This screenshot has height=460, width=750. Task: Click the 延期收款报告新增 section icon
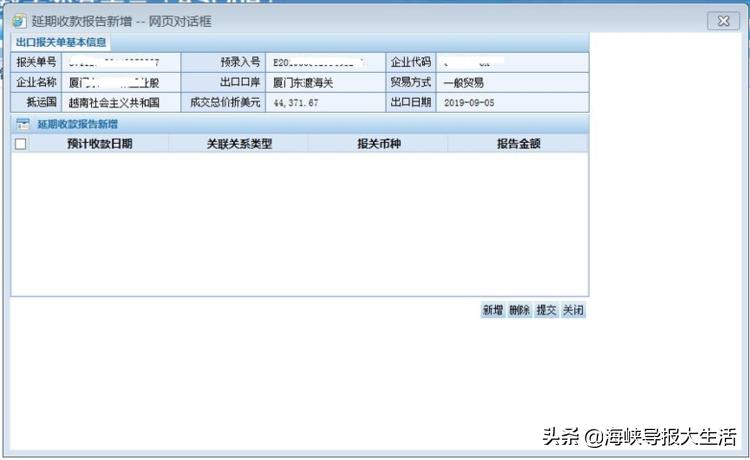pos(23,124)
